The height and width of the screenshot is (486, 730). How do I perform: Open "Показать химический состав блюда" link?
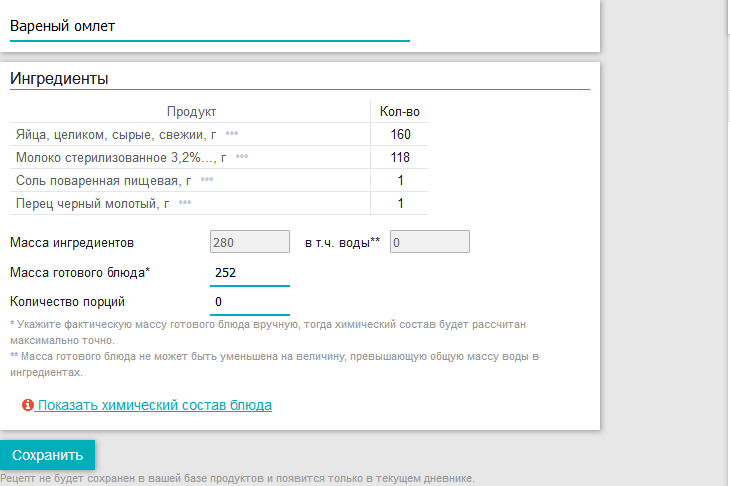[x=154, y=406]
